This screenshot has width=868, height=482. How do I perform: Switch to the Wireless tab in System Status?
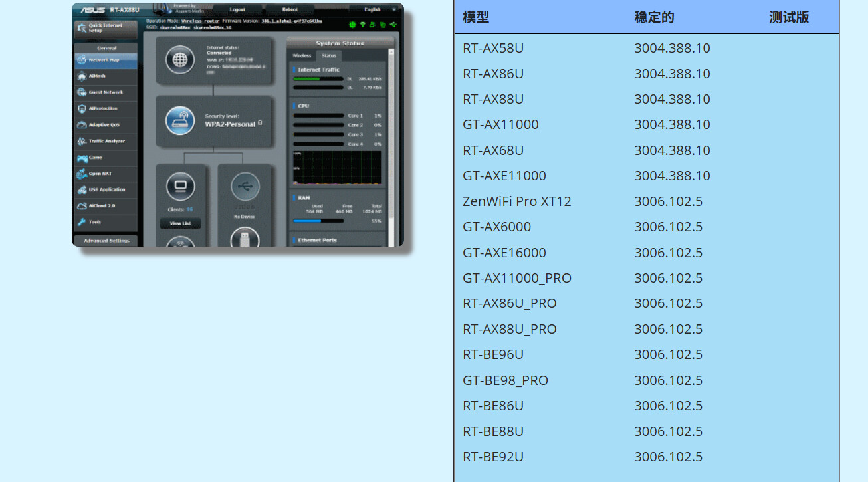click(x=302, y=56)
